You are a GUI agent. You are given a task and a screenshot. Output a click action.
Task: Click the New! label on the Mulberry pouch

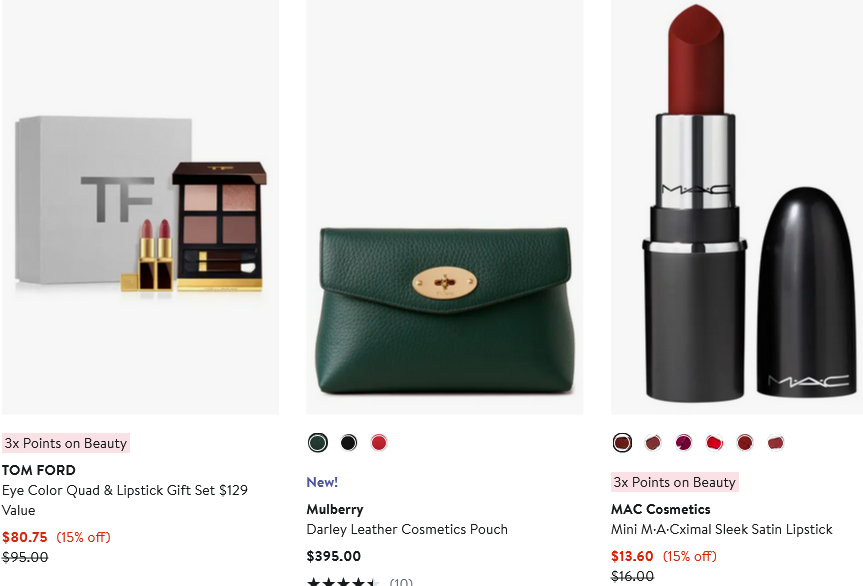(322, 481)
